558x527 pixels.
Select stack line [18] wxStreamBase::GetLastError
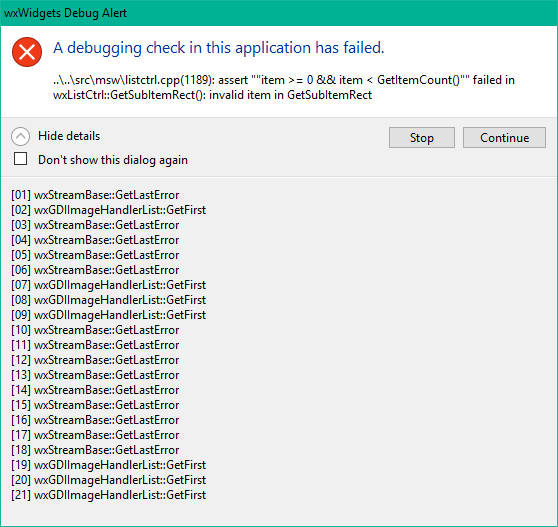pos(95,450)
